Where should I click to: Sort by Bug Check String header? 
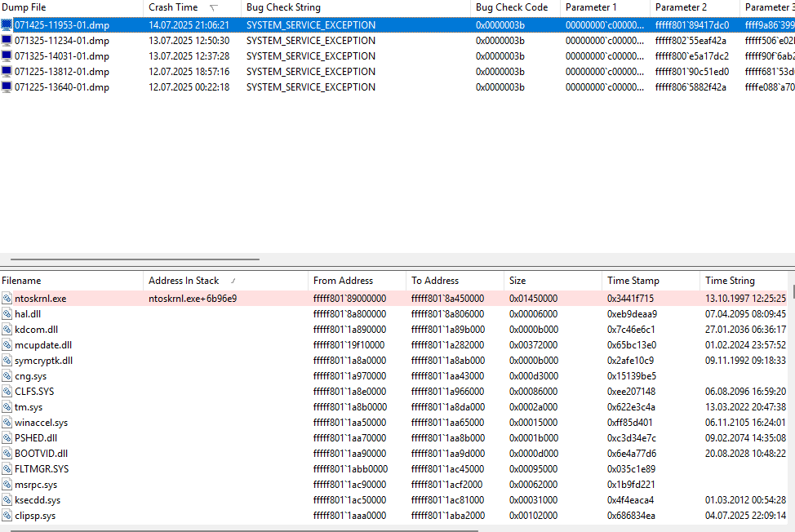355,7
